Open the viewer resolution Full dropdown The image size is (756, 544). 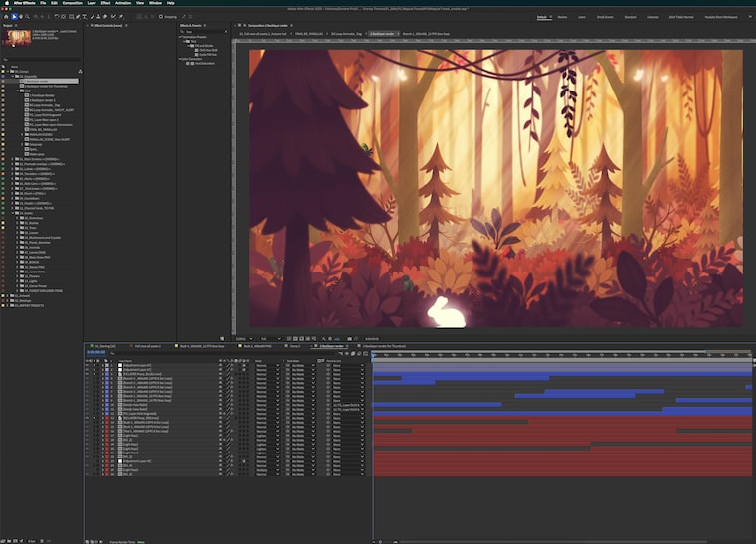[270, 339]
